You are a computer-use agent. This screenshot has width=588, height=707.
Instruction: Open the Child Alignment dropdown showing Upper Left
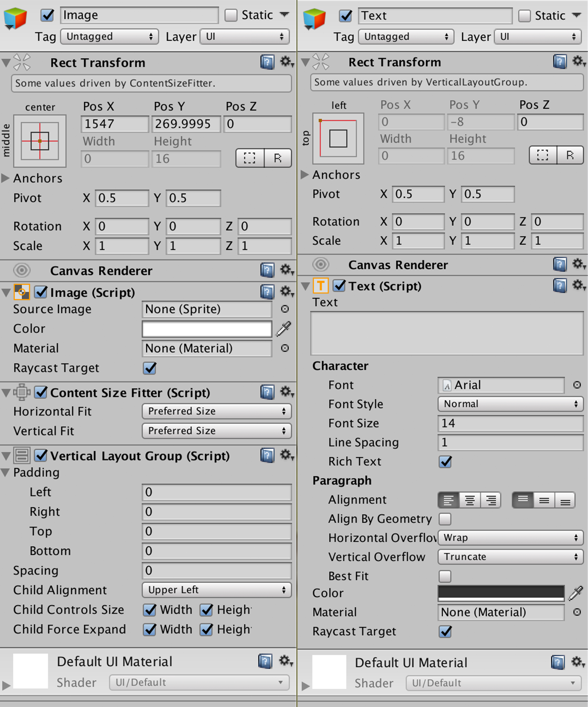(216, 590)
